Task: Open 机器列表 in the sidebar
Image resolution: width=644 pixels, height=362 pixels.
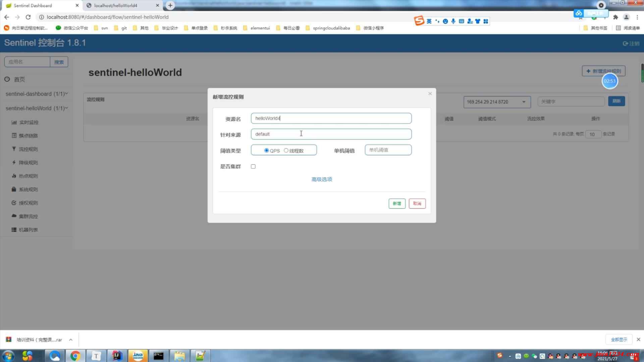Action: [25, 230]
